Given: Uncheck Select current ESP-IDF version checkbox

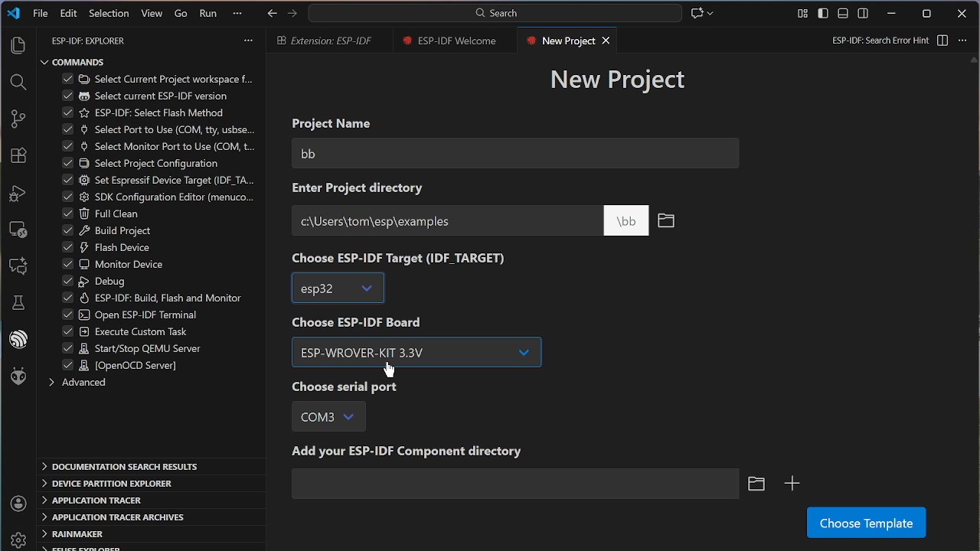Looking at the screenshot, I should [x=67, y=96].
